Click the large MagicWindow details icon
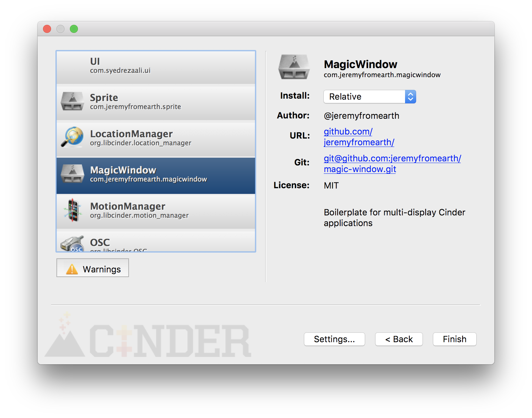Image resolution: width=532 pixels, height=418 pixels. click(x=294, y=67)
